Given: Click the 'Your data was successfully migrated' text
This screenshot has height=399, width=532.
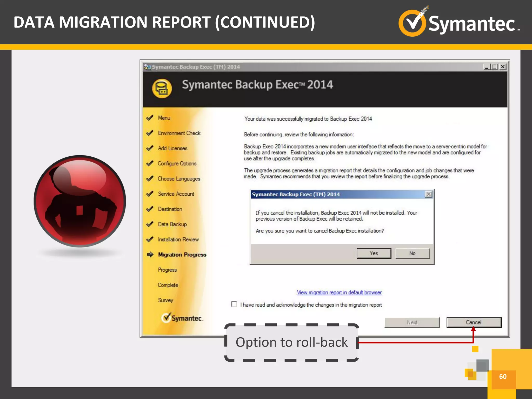Looking at the screenshot, I should [308, 119].
